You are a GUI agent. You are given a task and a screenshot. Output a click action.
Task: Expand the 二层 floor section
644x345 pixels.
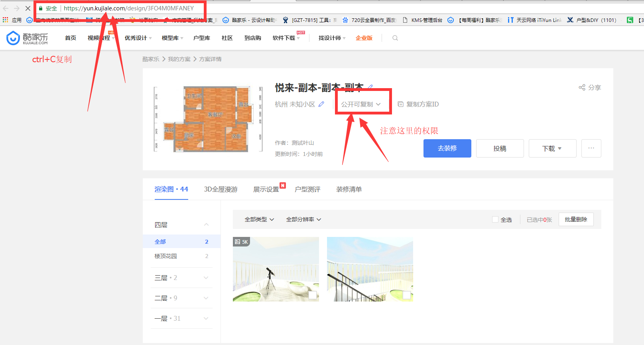point(206,298)
